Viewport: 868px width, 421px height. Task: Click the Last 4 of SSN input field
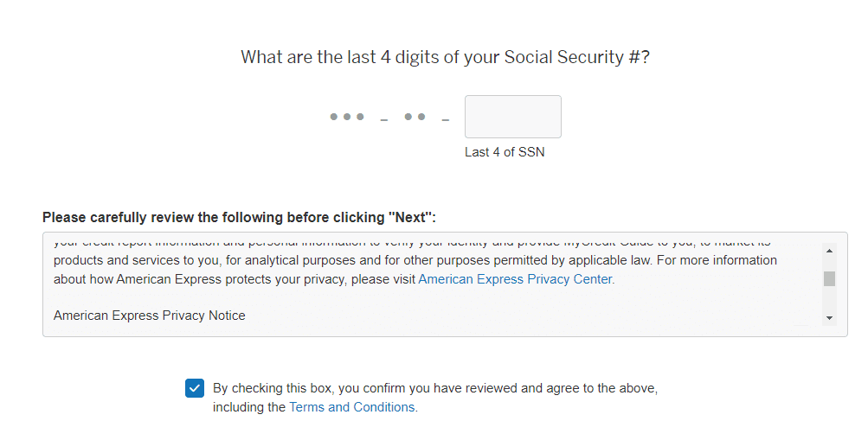tap(512, 117)
